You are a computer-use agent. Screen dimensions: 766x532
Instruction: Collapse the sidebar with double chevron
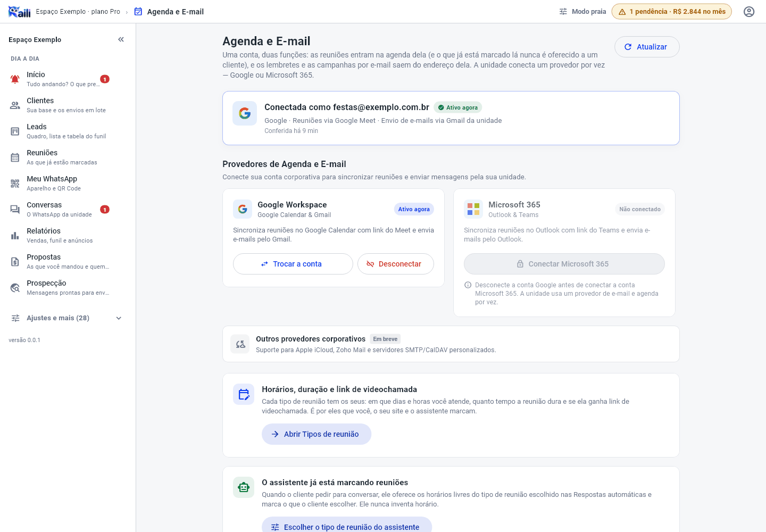point(121,39)
